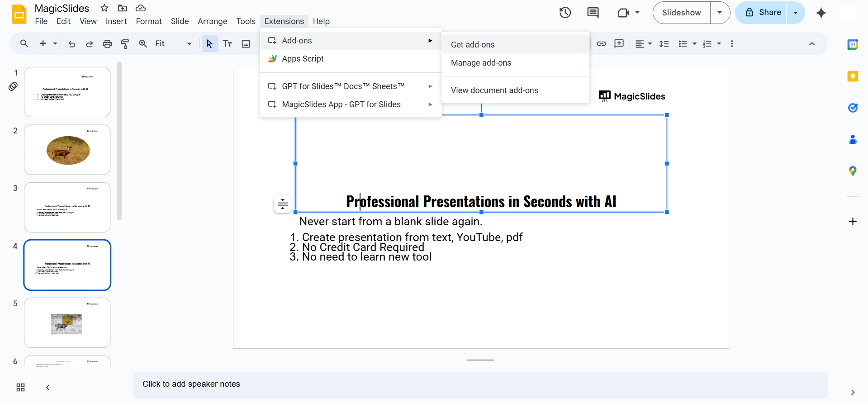Click the text vertical align button

pos(283,204)
